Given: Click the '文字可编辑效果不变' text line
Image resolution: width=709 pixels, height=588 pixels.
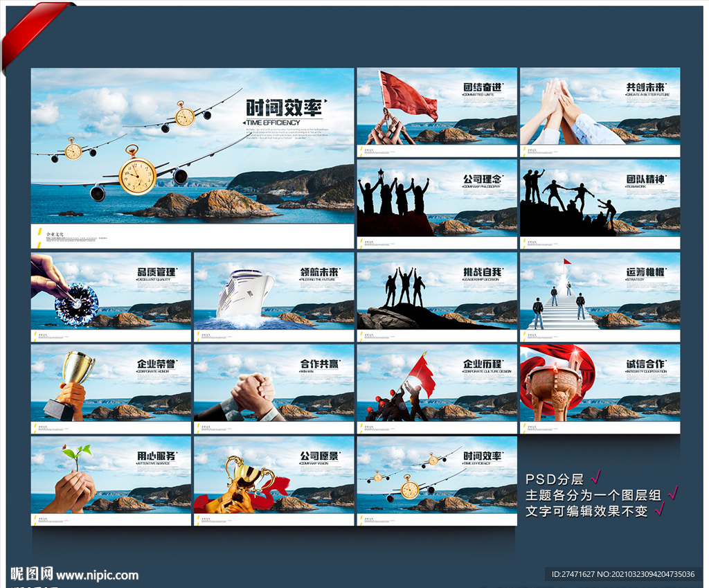Looking at the screenshot, I should tap(586, 511).
